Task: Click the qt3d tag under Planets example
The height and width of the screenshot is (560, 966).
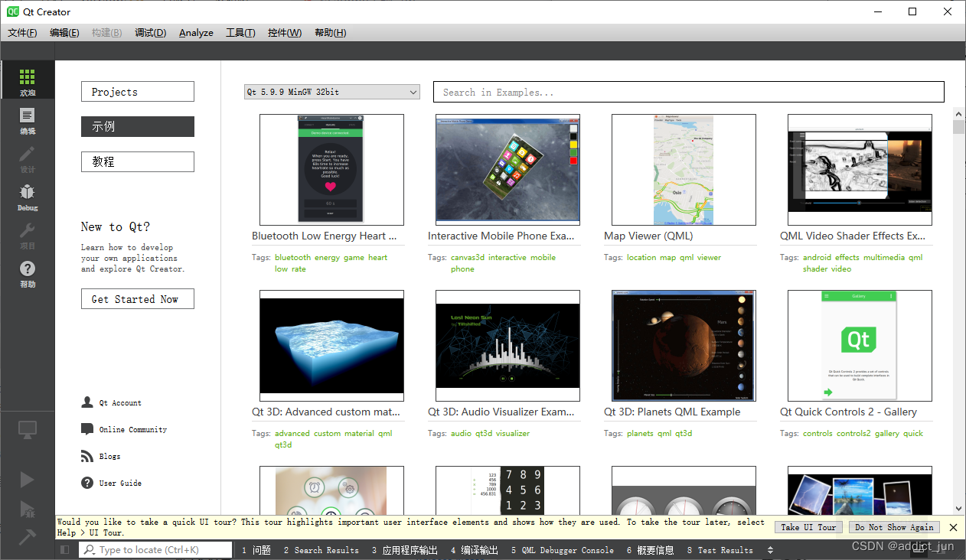Action: coord(683,434)
